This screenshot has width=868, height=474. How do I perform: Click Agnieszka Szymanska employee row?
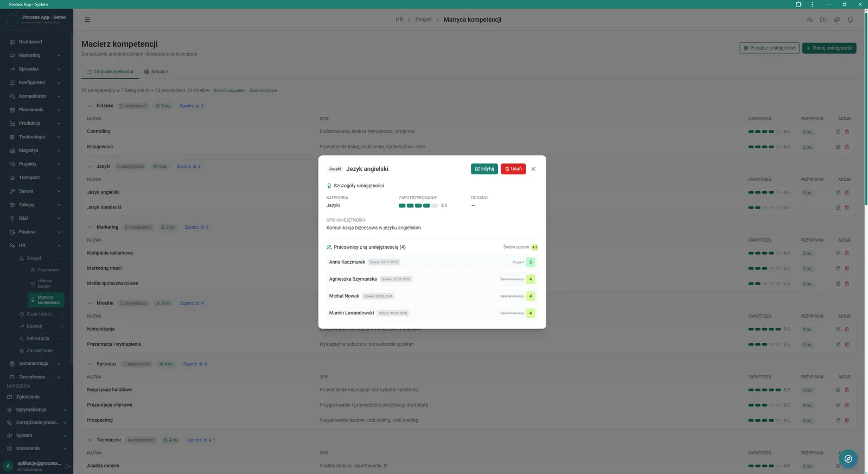pyautogui.click(x=432, y=279)
